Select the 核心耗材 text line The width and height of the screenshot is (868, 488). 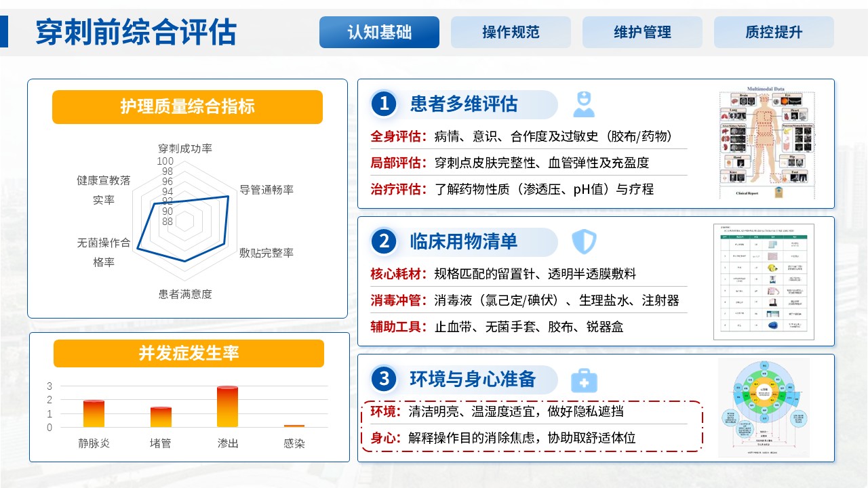503,274
